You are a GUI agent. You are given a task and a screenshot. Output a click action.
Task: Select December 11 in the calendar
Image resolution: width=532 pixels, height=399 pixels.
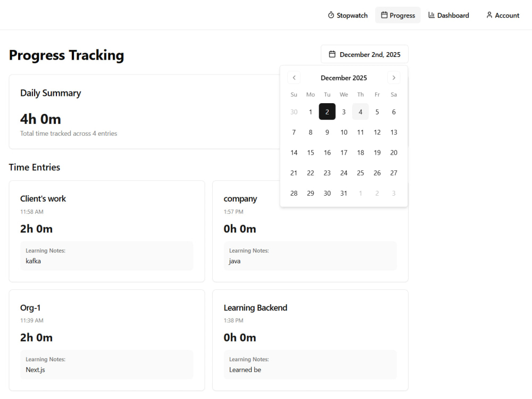(x=360, y=132)
